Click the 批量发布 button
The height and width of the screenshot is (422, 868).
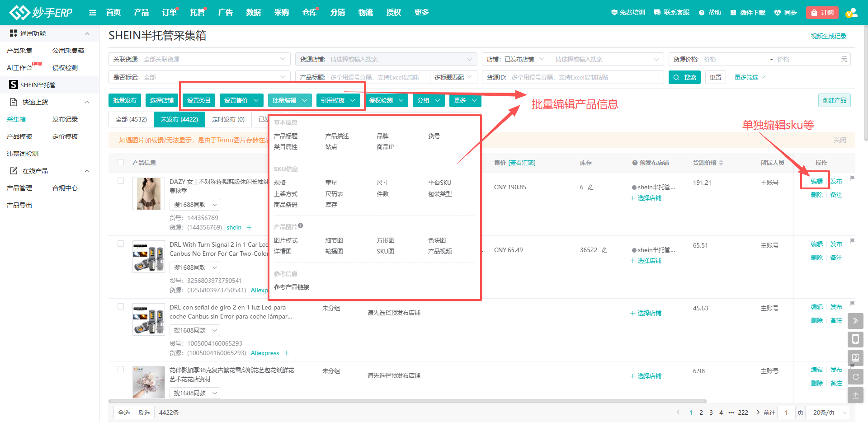(125, 100)
